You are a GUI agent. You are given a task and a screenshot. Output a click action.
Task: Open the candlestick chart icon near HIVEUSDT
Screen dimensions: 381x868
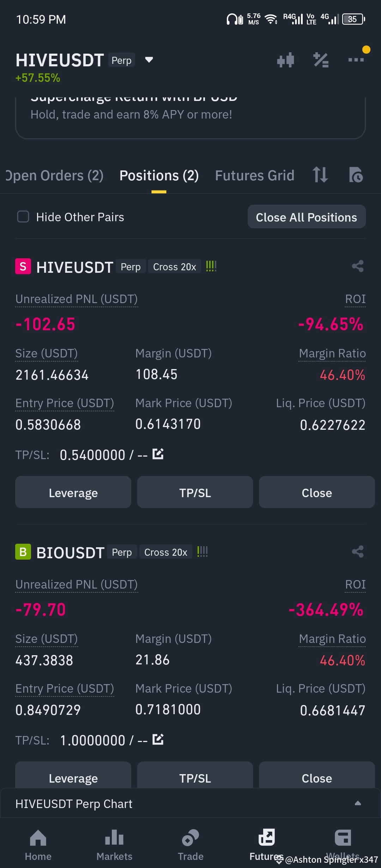tap(286, 60)
